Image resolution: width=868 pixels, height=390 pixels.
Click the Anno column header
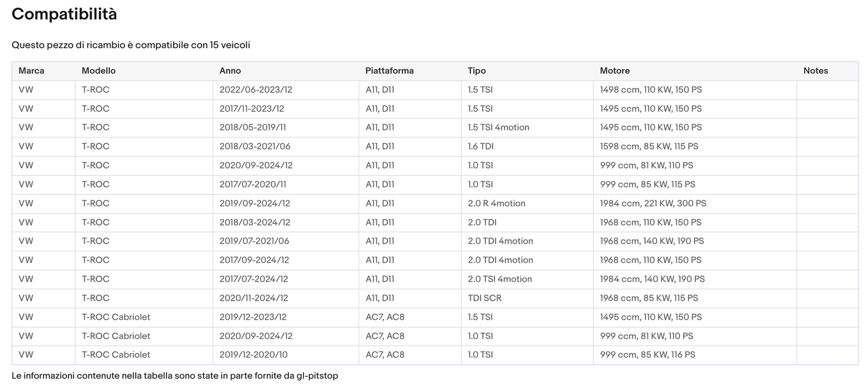230,71
